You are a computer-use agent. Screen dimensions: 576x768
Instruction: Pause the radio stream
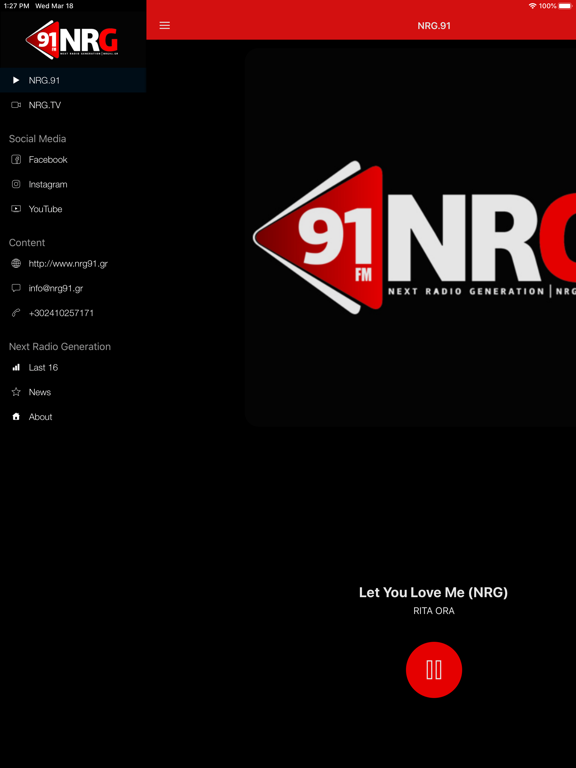click(433, 670)
